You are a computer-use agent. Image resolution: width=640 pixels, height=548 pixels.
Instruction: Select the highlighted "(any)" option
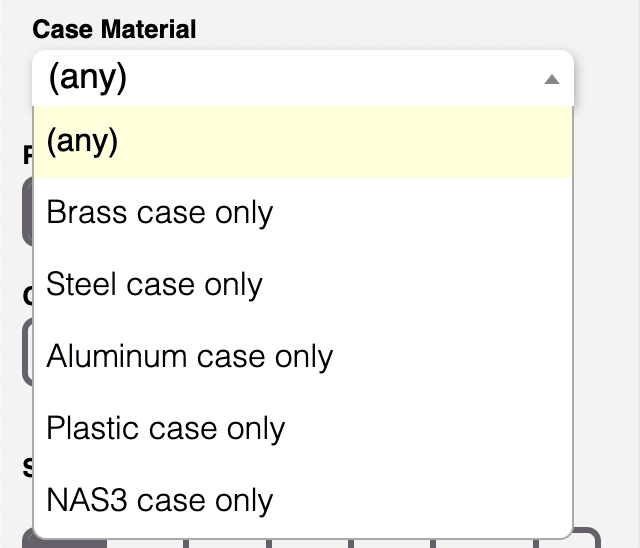302,142
